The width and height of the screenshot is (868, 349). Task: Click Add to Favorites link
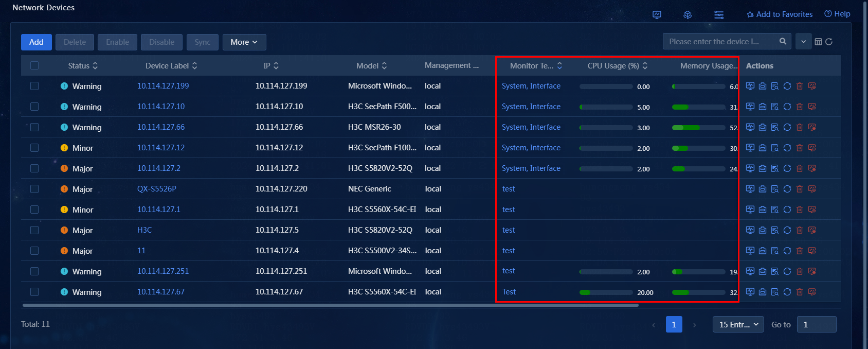780,14
